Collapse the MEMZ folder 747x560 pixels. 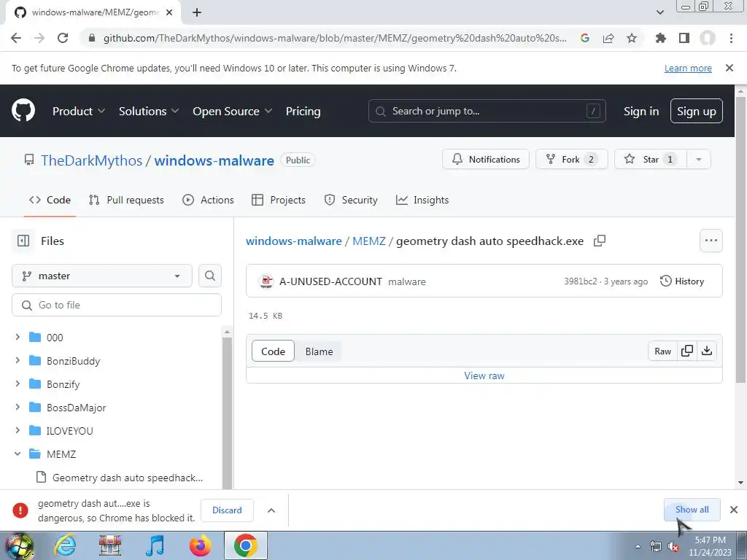point(18,454)
